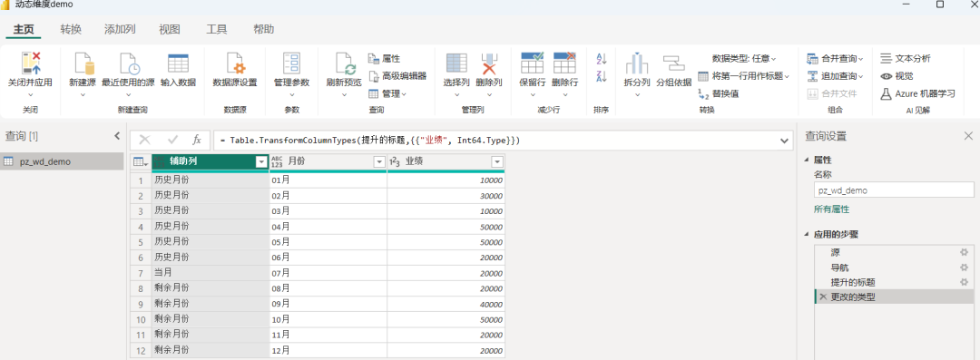Image resolution: width=980 pixels, height=360 pixels.
Task: Click the formula bar confirm checkmark
Action: 173,140
